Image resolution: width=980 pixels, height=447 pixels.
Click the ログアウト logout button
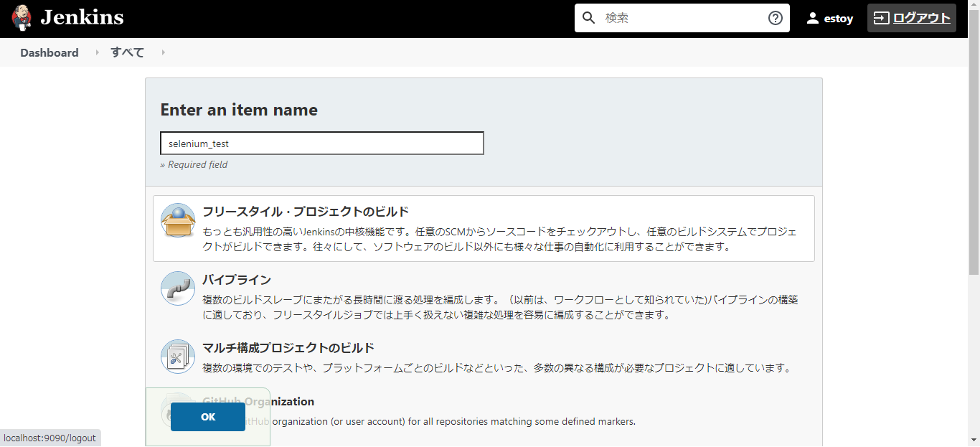click(x=912, y=18)
